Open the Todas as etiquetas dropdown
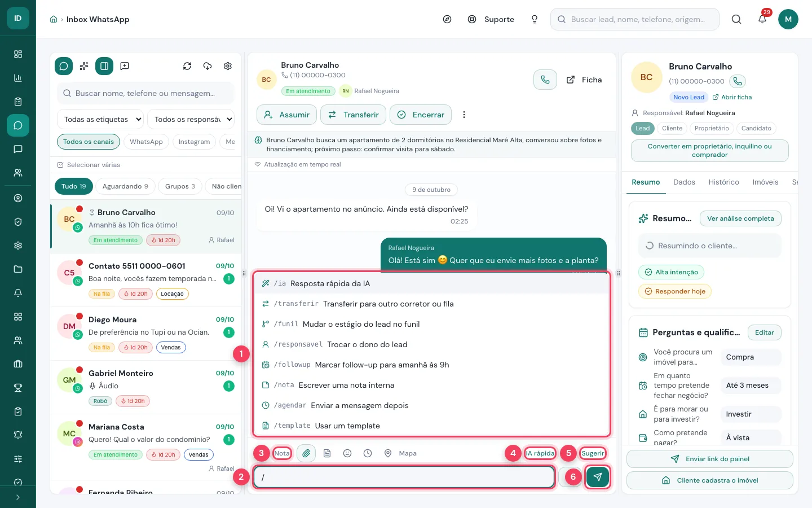This screenshot has height=508, width=812. pos(100,119)
